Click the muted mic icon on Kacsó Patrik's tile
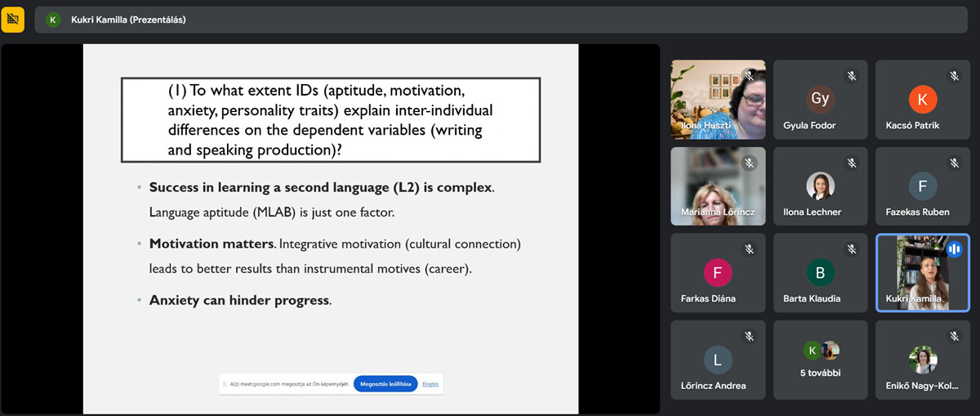The width and height of the screenshot is (980, 416). click(x=954, y=76)
